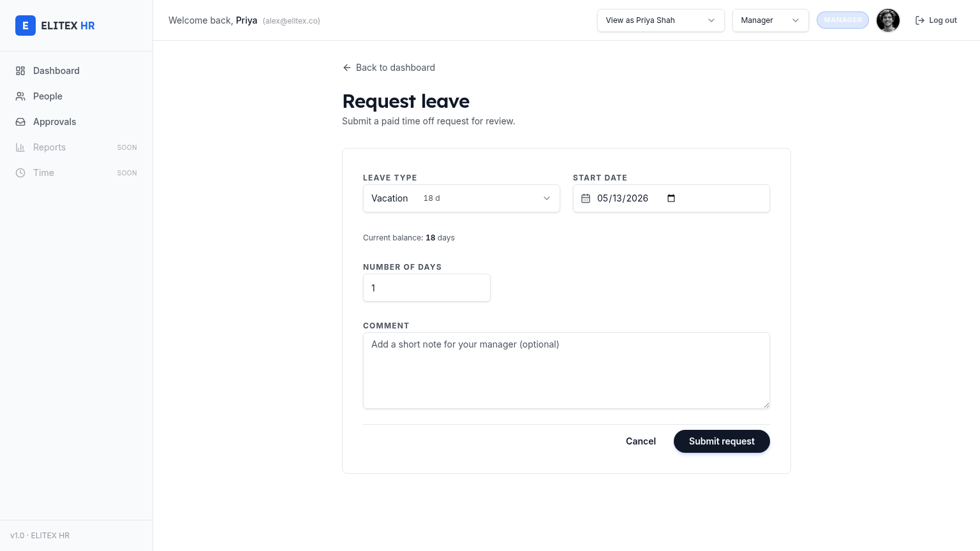Viewport: 980px width, 551px height.
Task: Click the alex@elitex.co email text
Action: coord(292,21)
